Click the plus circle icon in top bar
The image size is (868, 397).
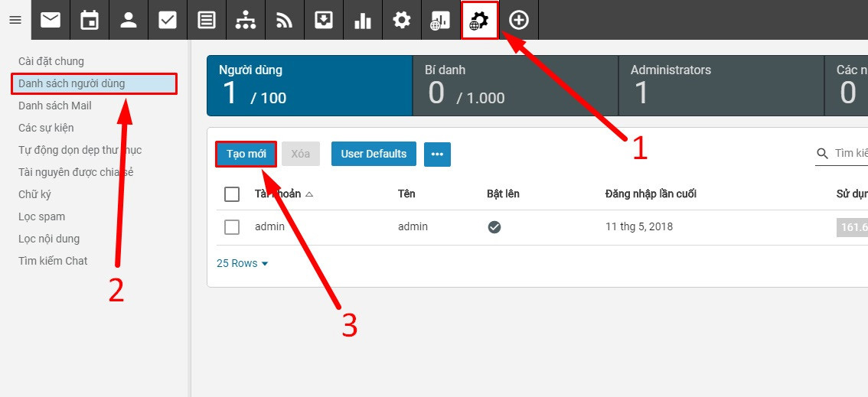click(x=519, y=20)
